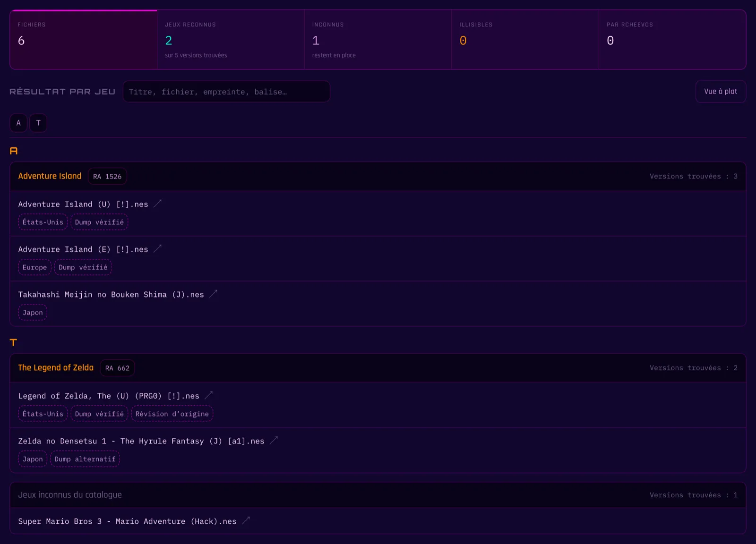Click États-Unis tag under Legend of Zelda (PRG0)
The height and width of the screenshot is (544, 756).
coord(43,414)
